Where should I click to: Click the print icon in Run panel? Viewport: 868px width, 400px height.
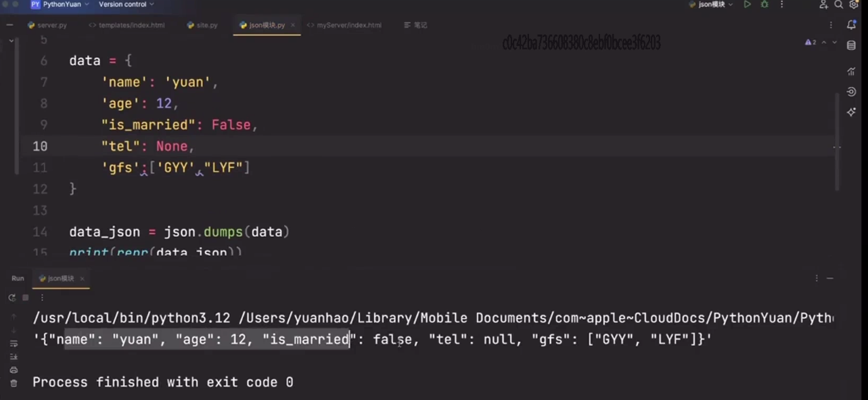coord(14,370)
